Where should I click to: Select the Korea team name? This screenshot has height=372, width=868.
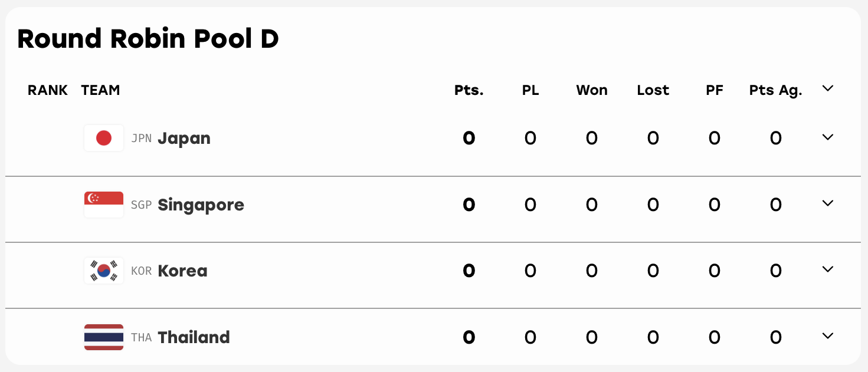[x=183, y=271]
